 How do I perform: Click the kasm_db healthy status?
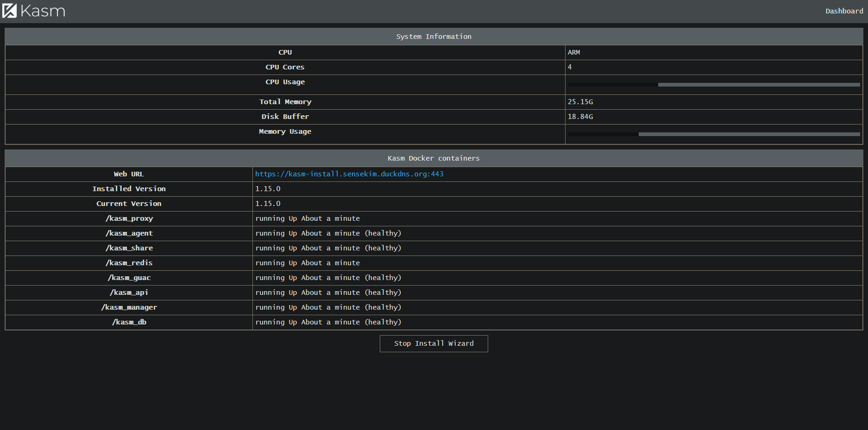click(x=328, y=322)
